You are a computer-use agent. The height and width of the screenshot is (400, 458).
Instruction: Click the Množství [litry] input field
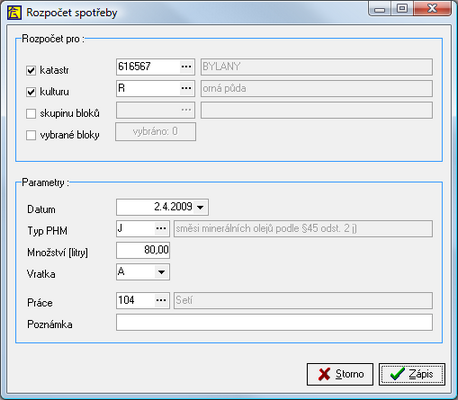click(x=143, y=250)
